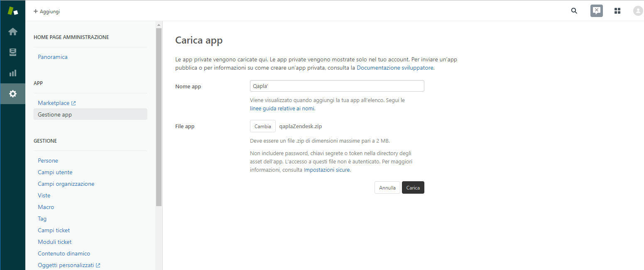Open linee guida relative ai nomi link

tap(282, 109)
